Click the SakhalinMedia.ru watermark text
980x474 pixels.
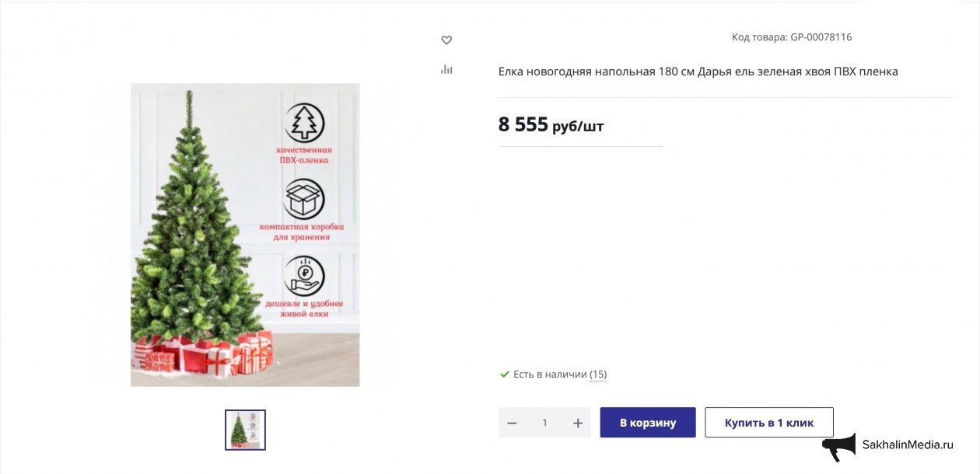tap(907, 445)
